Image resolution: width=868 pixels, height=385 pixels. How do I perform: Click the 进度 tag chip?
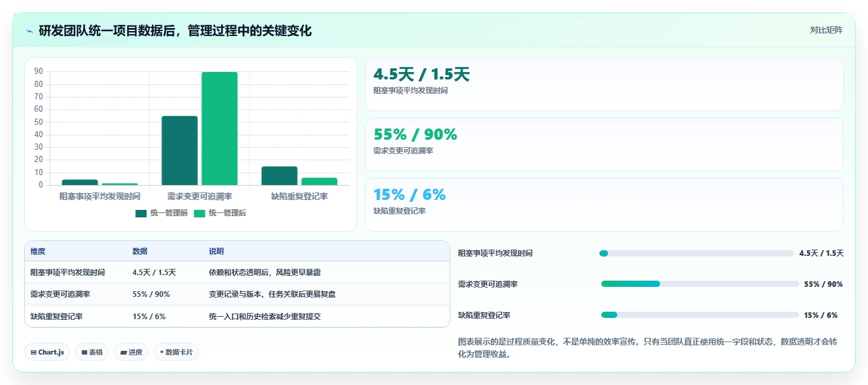point(131,352)
